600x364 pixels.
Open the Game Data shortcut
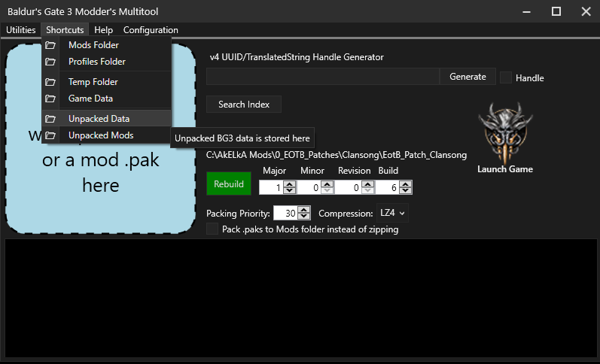coord(106,99)
